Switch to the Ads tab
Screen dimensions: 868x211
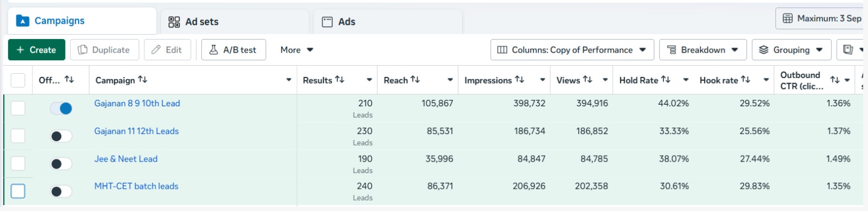click(388, 22)
